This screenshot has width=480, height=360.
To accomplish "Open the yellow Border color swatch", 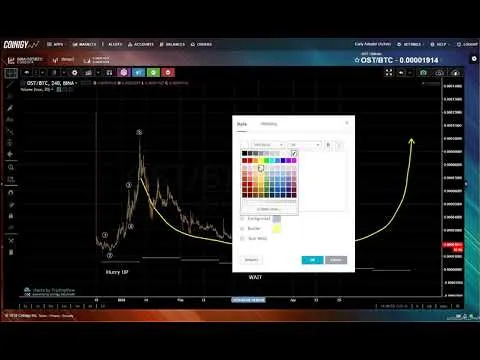I will (x=277, y=229).
